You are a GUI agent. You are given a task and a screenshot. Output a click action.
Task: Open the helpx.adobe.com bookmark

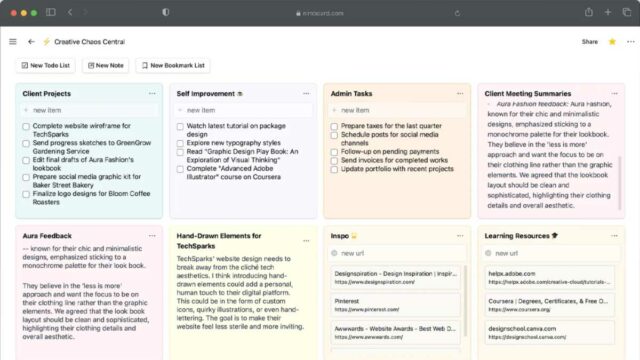pos(549,278)
